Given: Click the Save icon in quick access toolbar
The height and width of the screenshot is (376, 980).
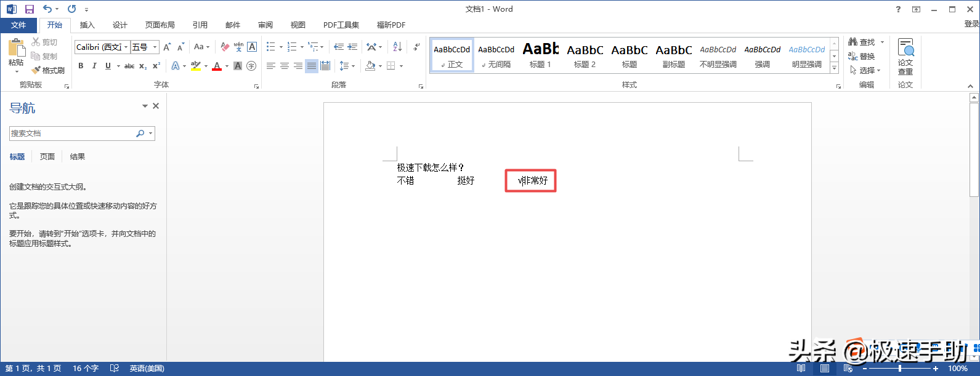Looking at the screenshot, I should tap(29, 9).
